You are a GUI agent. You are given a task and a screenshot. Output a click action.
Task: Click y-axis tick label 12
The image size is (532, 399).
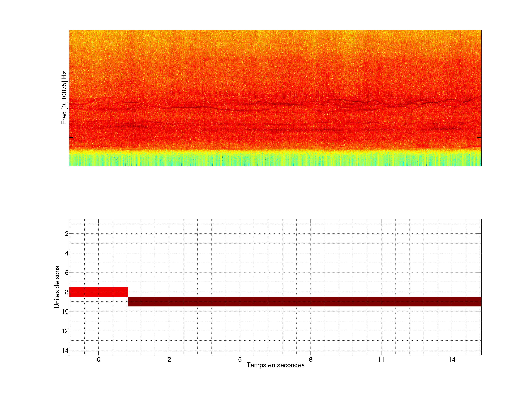tap(65, 331)
